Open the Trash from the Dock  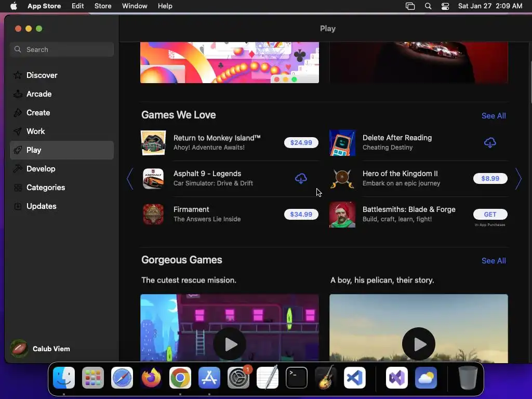click(468, 378)
